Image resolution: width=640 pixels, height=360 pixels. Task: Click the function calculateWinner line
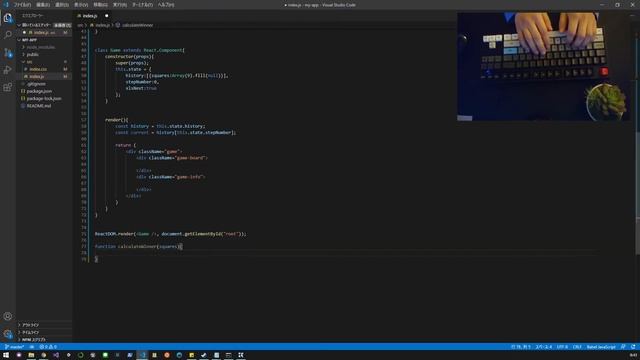coord(138,247)
